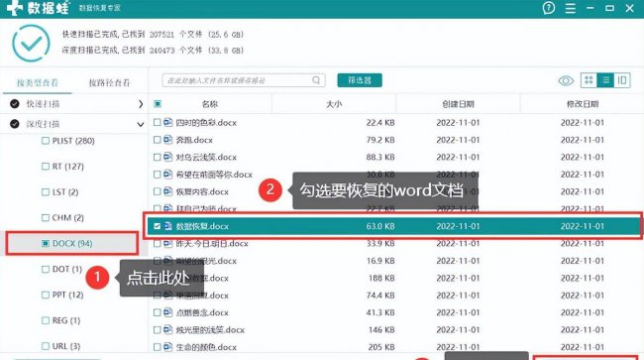
Task: Uncheck the box for 数据恢复.docx
Action: point(157,226)
